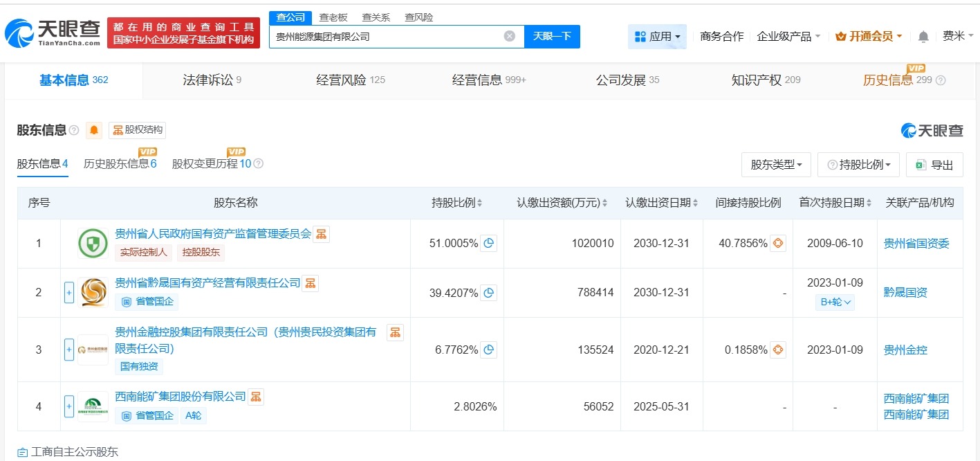Viewport: 980px width, 461px height.
Task: Open the 股东类型 filter dropdown
Action: pyautogui.click(x=776, y=164)
